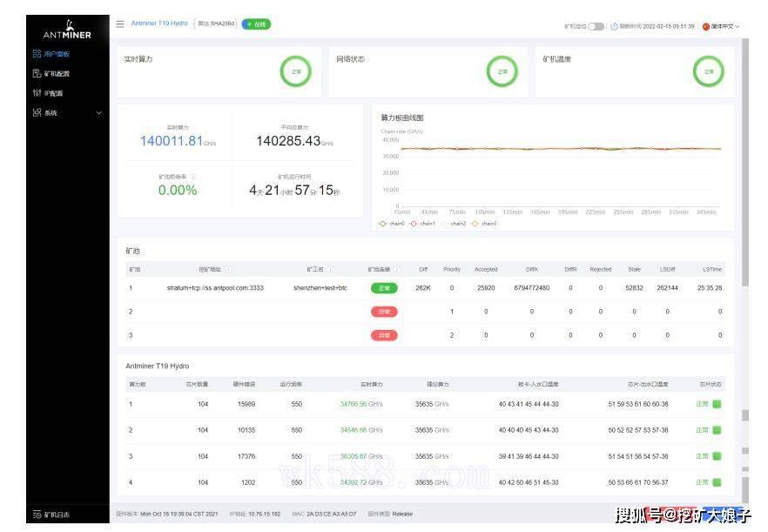Click the Rejected column header

click(x=601, y=269)
